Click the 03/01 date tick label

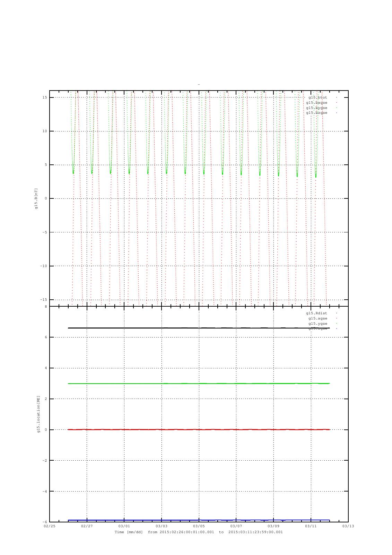point(124,526)
